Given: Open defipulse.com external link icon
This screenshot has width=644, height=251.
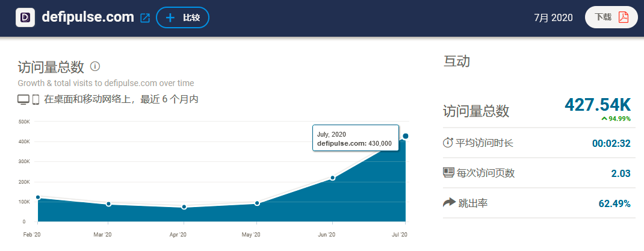Looking at the screenshot, I should [145, 18].
